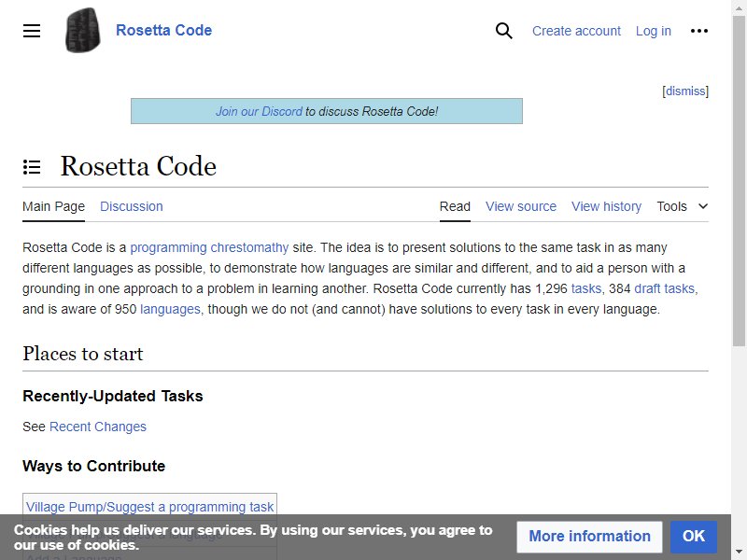This screenshot has width=747, height=560.
Task: Open the languages link
Action: click(x=170, y=309)
